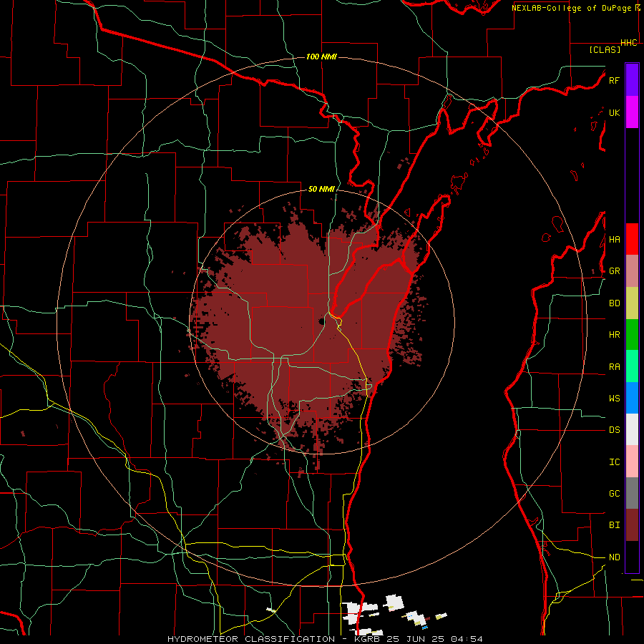
Task: Select the pinkish GR legend swatch
Action: pos(632,271)
